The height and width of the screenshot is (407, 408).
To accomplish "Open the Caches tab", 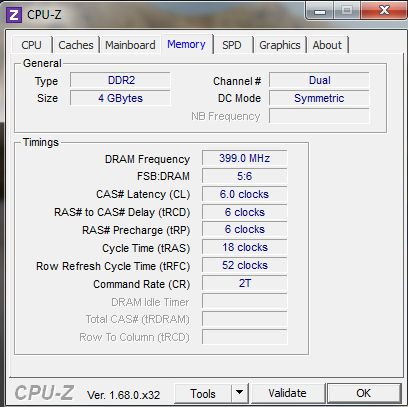I will (76, 45).
